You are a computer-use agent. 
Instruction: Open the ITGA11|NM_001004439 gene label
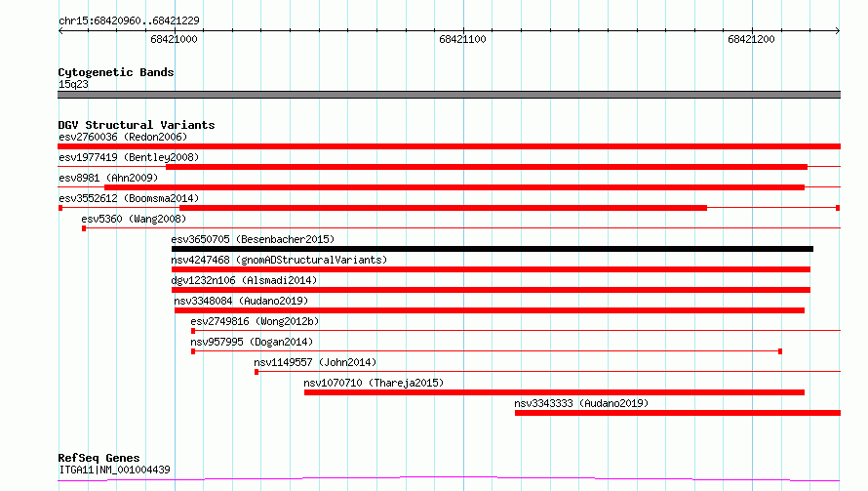click(x=114, y=470)
